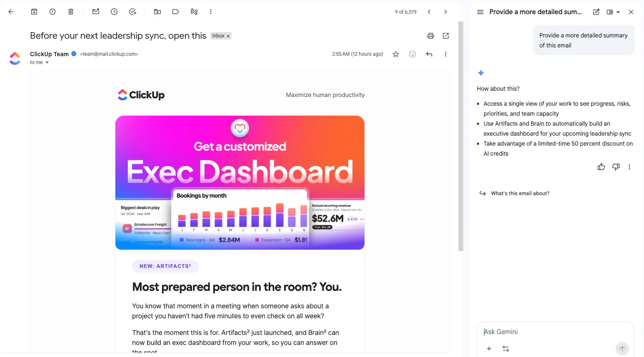Print this email
Image resolution: width=644 pixels, height=357 pixels.
[x=431, y=36]
